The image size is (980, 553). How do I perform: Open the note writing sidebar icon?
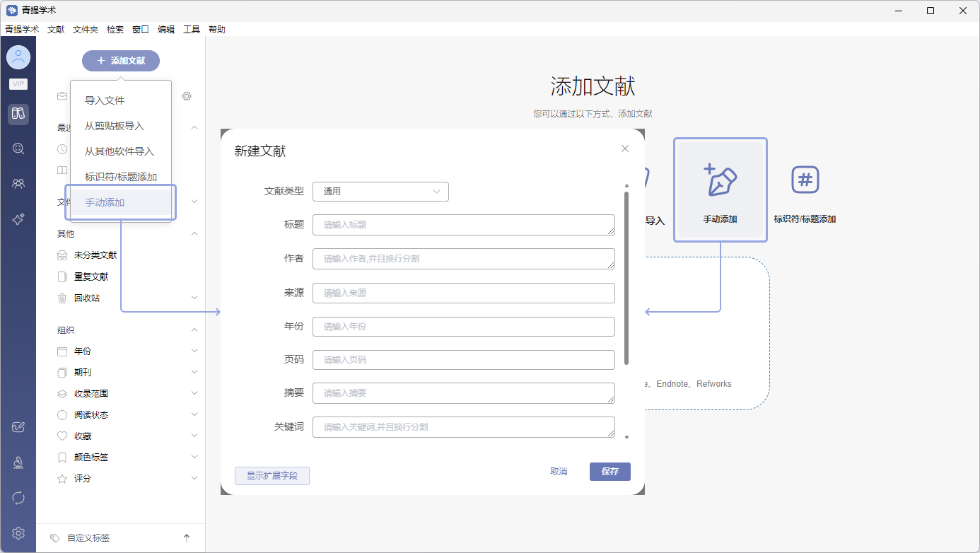point(18,426)
